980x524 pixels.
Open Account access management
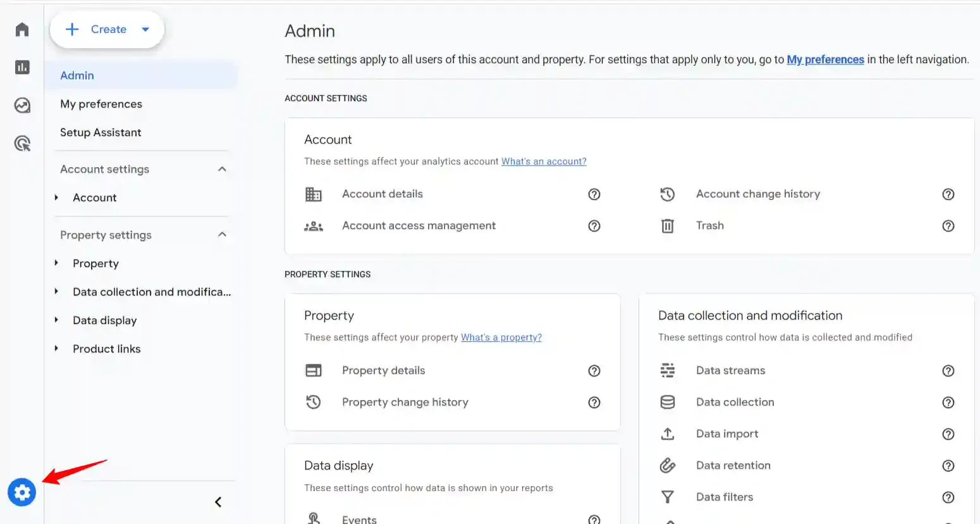419,225
